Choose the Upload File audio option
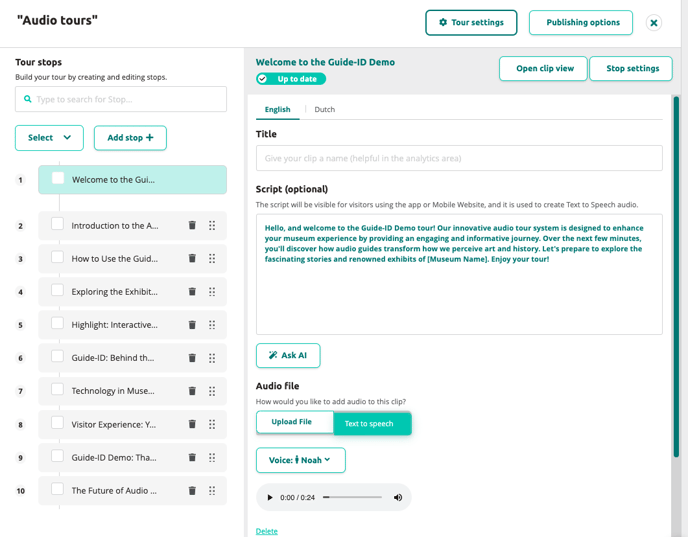Viewport: 688px width, 537px height. click(x=295, y=422)
